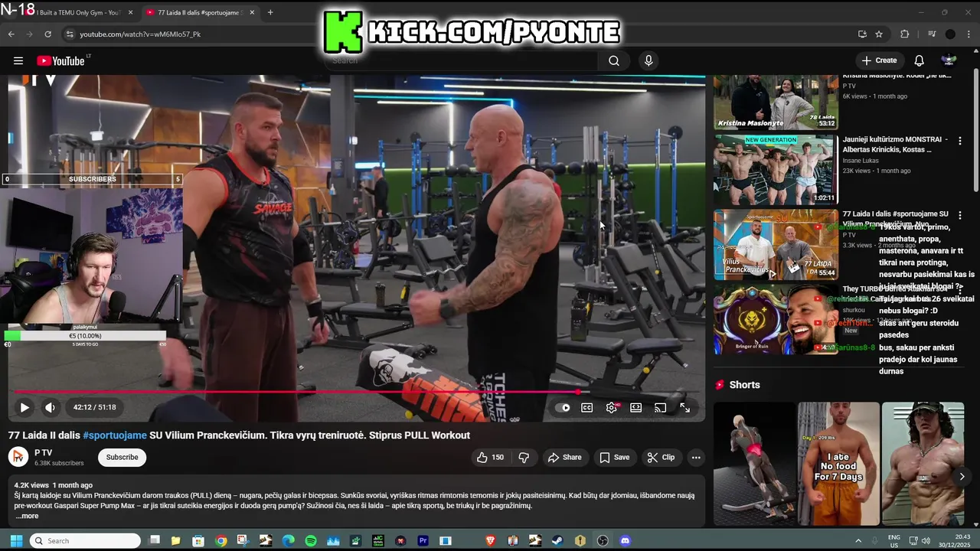Click the YouTube search magnifier button
The height and width of the screenshot is (551, 980).
[x=614, y=60]
